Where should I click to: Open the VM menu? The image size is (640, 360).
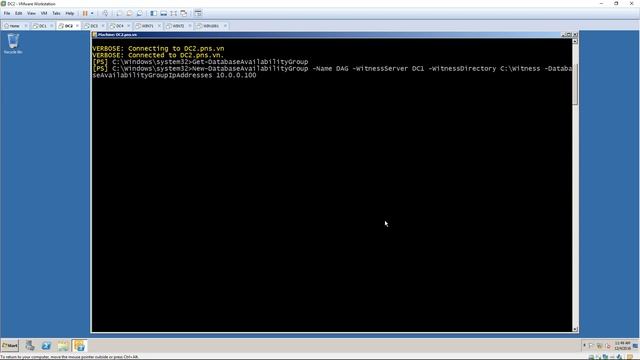44,13
